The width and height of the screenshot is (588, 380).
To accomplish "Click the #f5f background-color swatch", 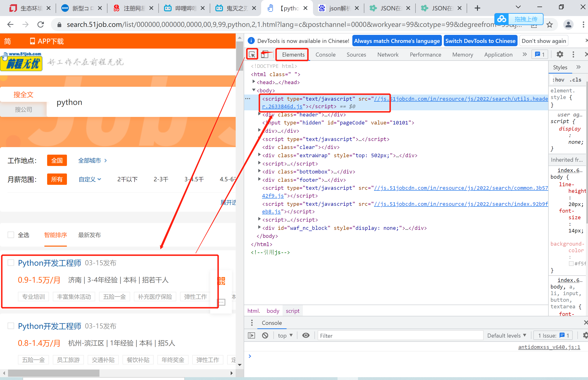I will (x=571, y=264).
